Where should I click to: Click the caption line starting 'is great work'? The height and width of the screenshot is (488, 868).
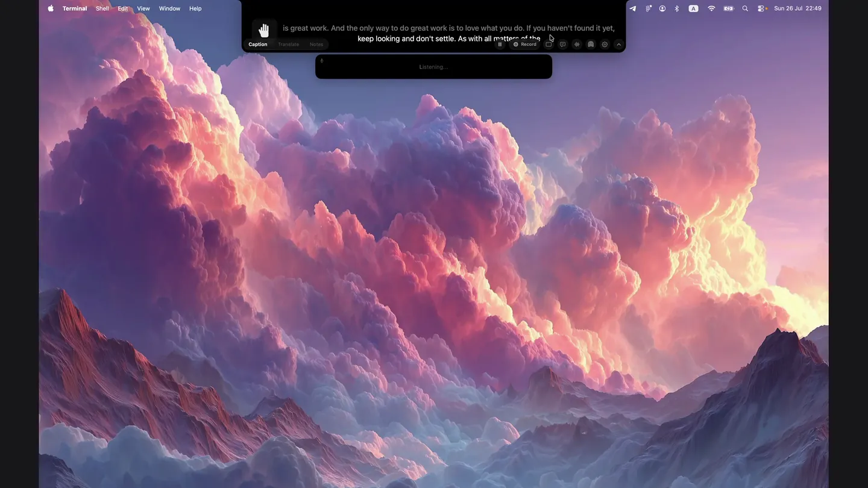click(x=448, y=28)
